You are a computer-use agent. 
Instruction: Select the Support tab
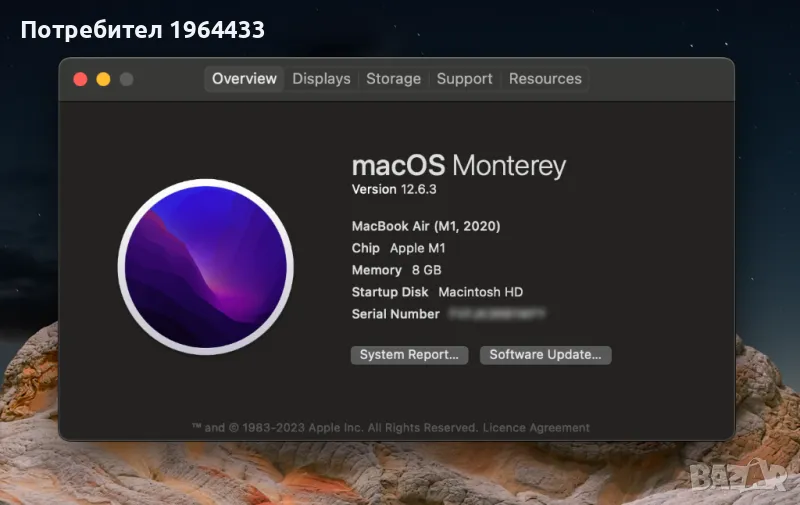tap(464, 79)
